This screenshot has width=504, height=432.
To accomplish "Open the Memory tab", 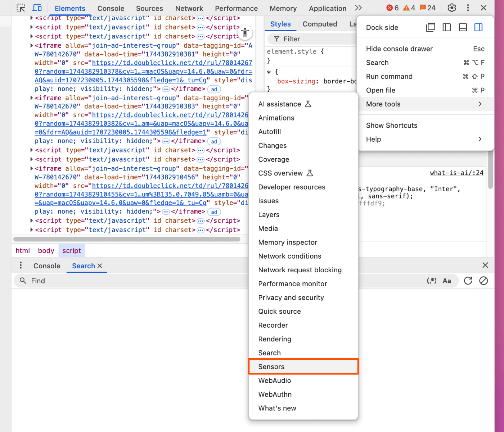I will (283, 8).
